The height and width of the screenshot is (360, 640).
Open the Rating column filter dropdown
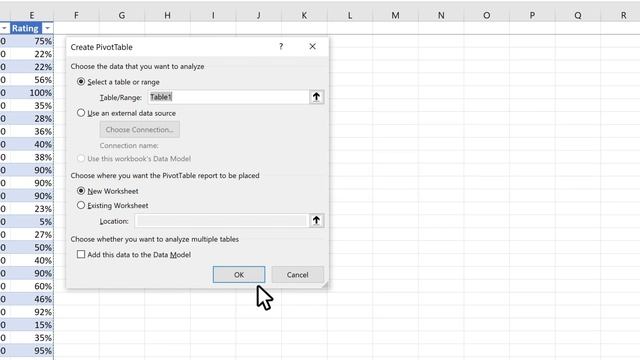pos(47,28)
